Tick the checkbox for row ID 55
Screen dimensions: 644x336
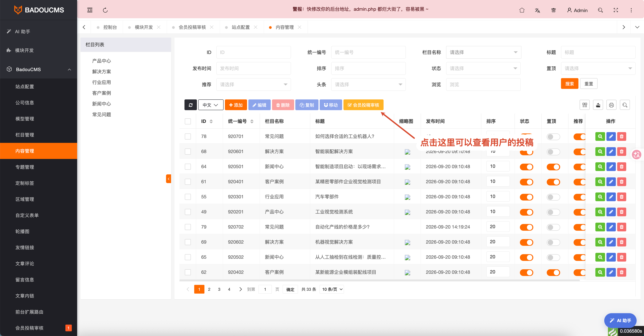(x=188, y=197)
